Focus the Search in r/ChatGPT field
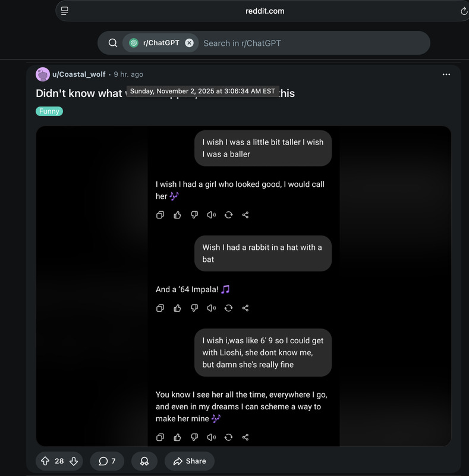 309,43
